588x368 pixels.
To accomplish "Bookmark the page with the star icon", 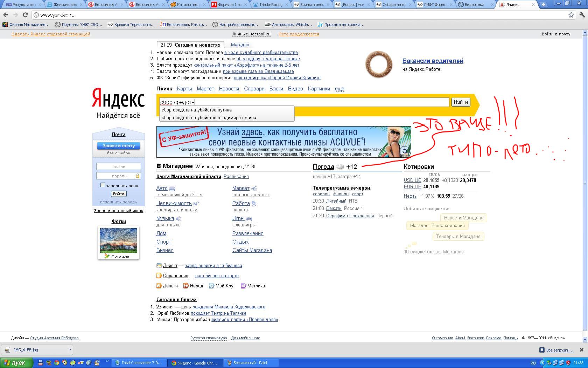I will point(571,15).
